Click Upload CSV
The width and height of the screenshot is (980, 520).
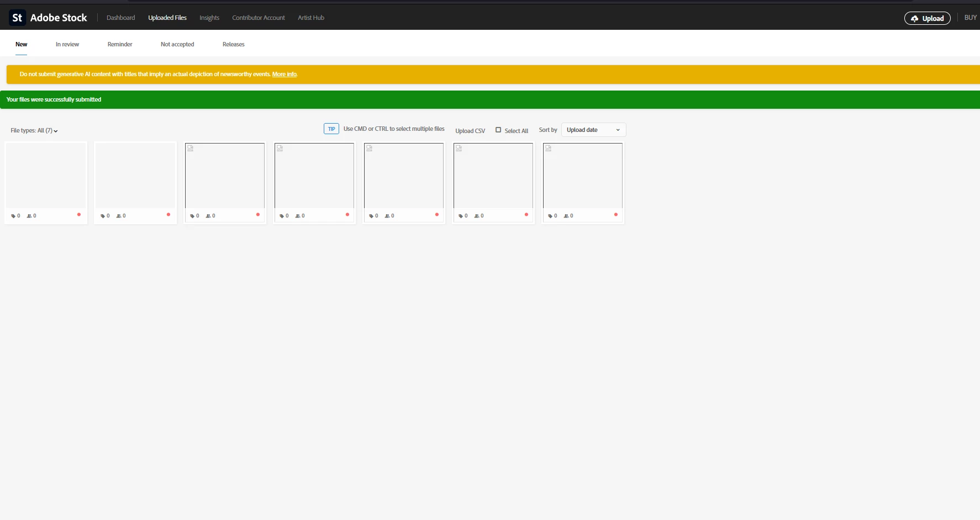click(x=470, y=131)
